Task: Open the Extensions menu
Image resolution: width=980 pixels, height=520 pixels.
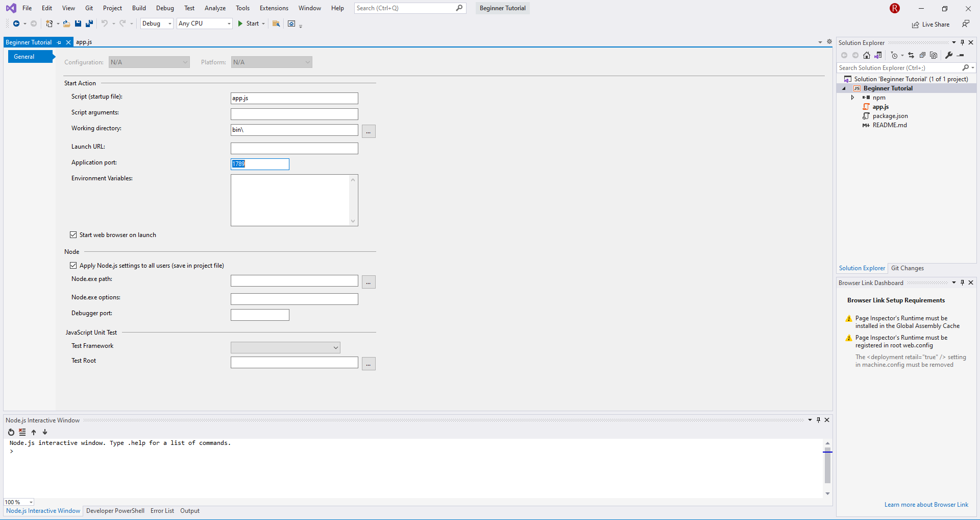Action: tap(274, 8)
